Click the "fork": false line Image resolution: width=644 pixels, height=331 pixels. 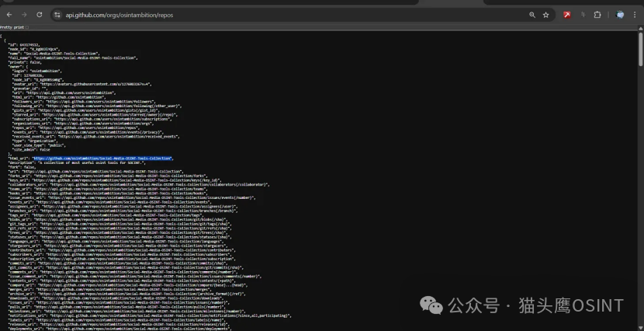point(23,167)
